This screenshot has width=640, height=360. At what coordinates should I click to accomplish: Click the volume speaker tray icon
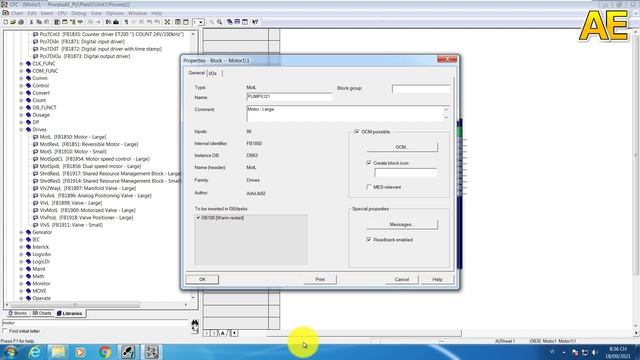pyautogui.click(x=595, y=352)
